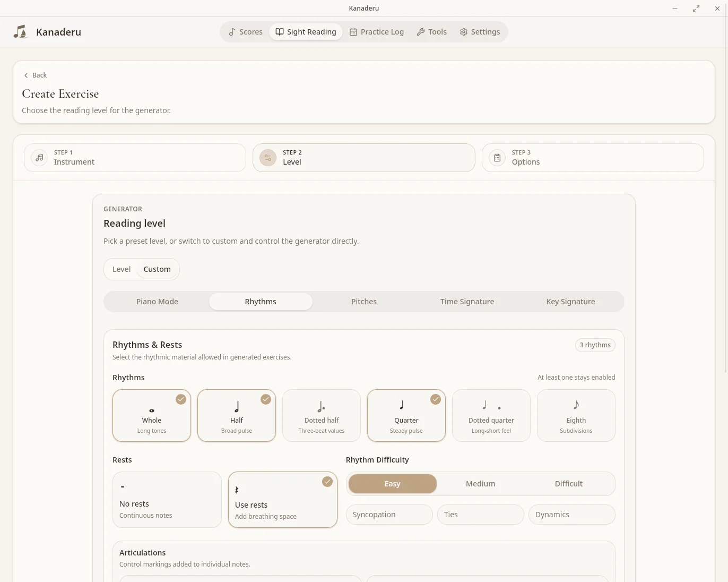Image resolution: width=728 pixels, height=582 pixels.
Task: Maximize the Kanaderu window
Action: (696, 8)
